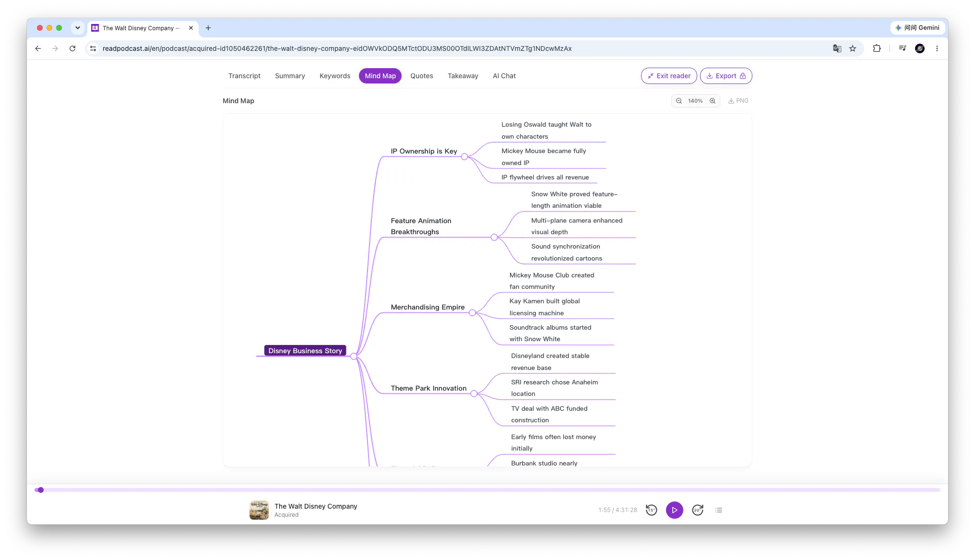Open the AI Chat tab
This screenshot has width=975, height=560.
(504, 76)
